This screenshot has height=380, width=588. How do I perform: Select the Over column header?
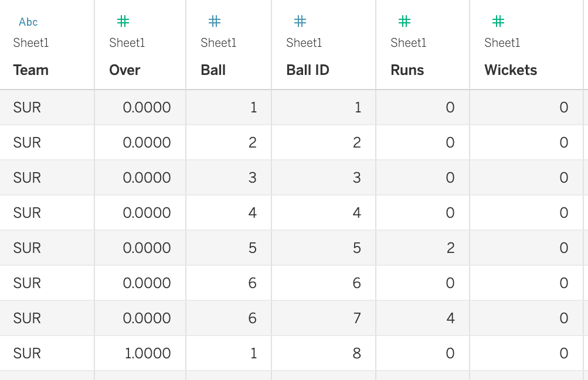pyautogui.click(x=125, y=70)
